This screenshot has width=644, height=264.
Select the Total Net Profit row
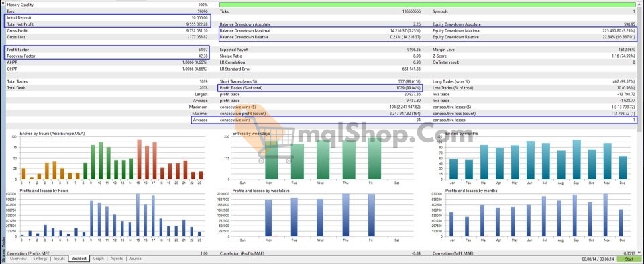point(107,24)
